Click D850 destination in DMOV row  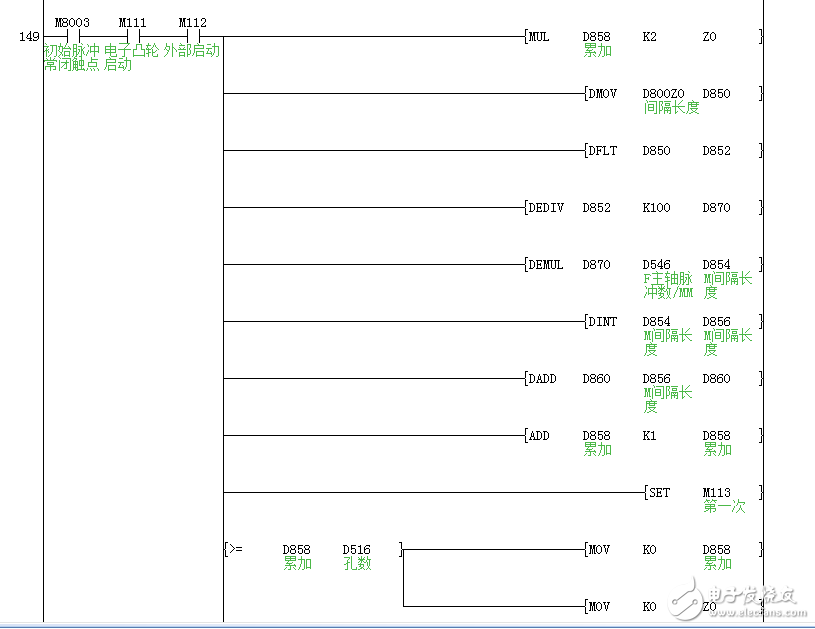(x=716, y=94)
